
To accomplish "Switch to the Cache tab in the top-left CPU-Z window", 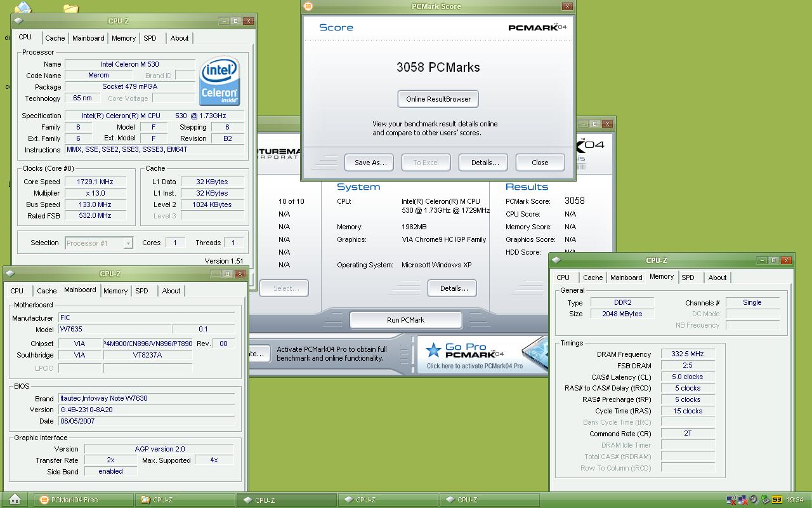I will (55, 38).
